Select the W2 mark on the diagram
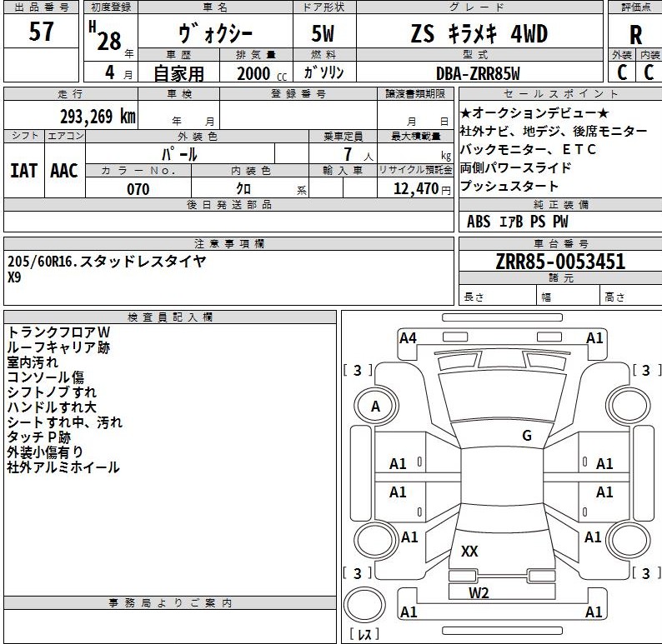The height and width of the screenshot is (644, 662). click(x=479, y=593)
